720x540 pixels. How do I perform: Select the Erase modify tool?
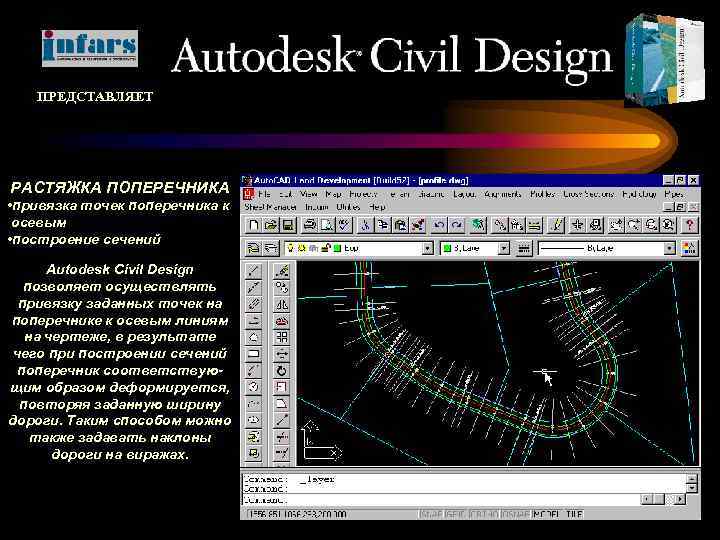(281, 271)
